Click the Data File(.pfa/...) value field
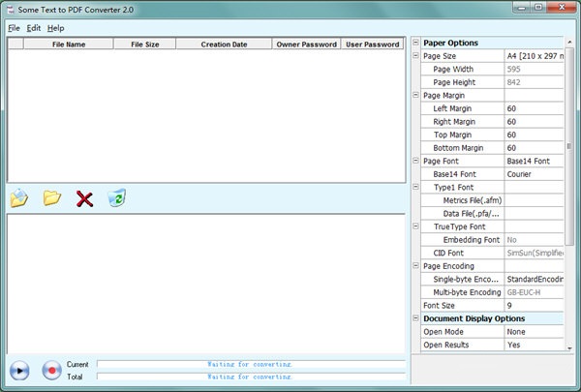 tap(534, 213)
